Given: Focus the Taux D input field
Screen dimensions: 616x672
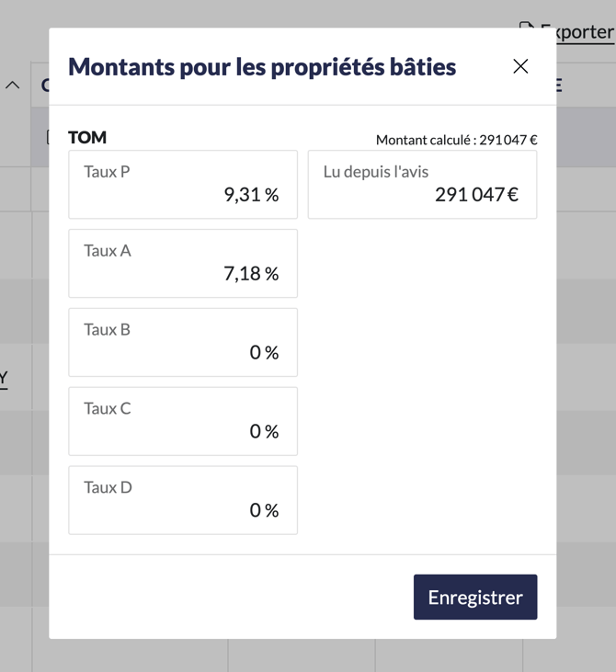Looking at the screenshot, I should (x=183, y=501).
